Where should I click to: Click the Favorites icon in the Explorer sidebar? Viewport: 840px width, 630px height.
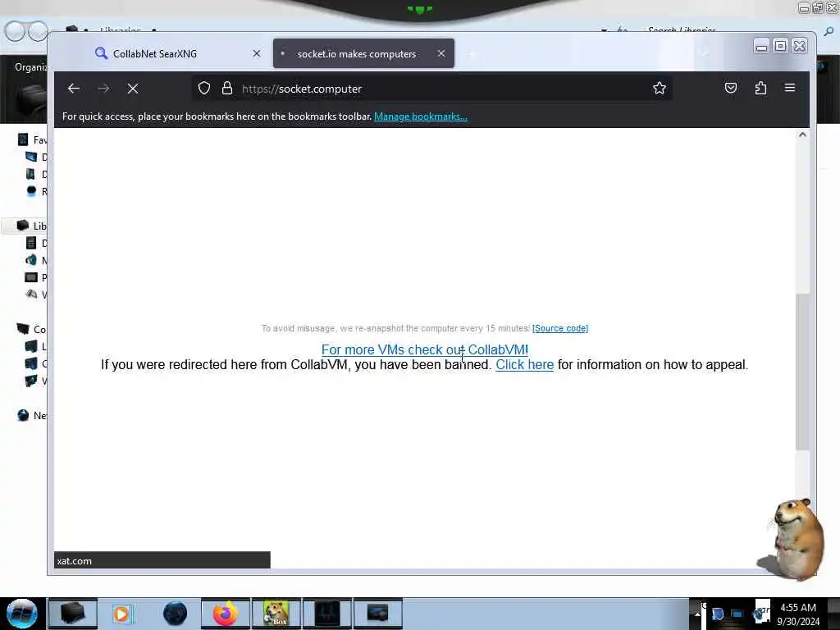click(x=22, y=139)
